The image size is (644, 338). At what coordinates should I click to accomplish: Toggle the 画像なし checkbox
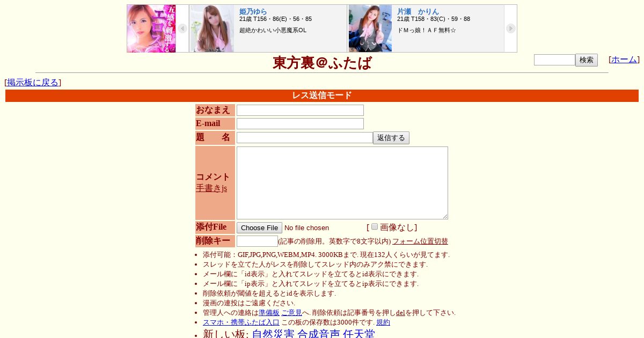click(375, 226)
